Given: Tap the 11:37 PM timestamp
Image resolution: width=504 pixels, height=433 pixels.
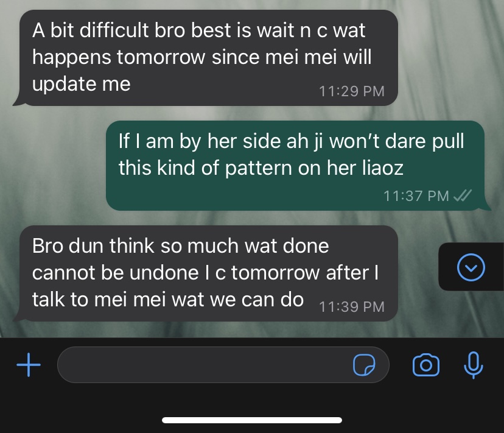Looking at the screenshot, I should 416,196.
